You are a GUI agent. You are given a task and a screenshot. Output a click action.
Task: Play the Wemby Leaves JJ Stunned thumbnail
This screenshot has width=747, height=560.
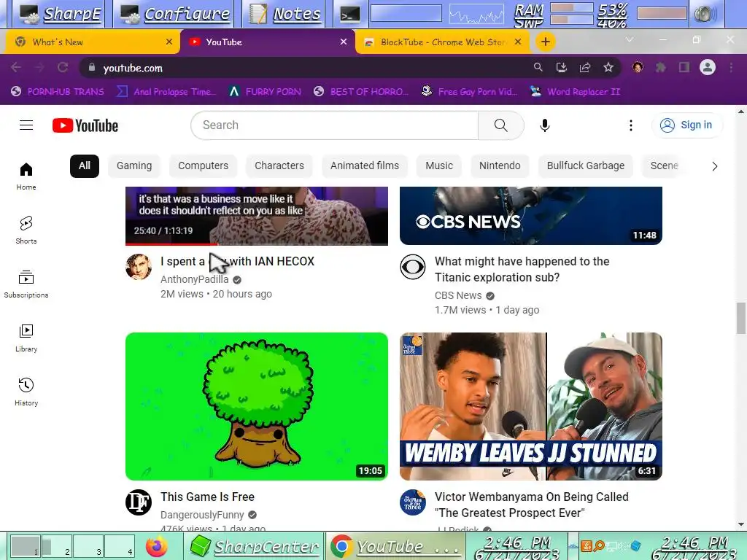tap(531, 406)
